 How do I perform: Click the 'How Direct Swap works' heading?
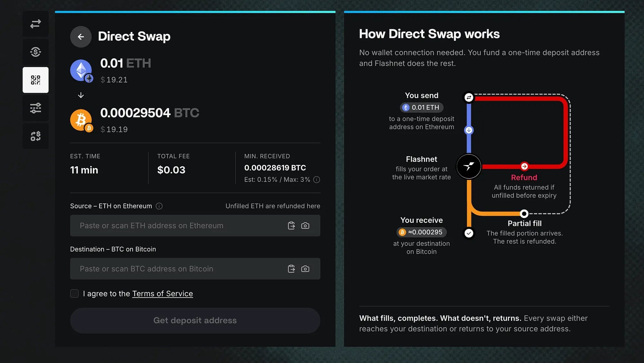[x=430, y=34]
